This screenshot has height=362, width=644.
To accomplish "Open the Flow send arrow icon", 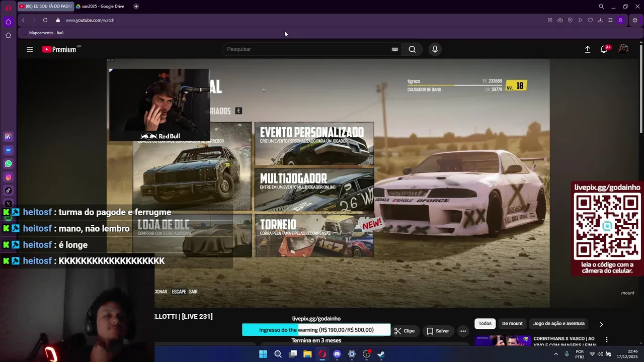I will [580, 20].
